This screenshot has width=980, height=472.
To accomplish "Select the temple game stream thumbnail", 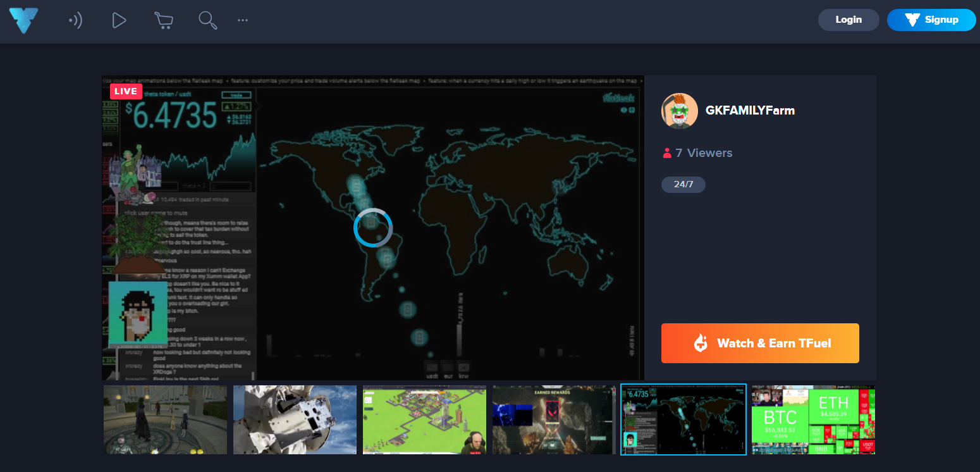I will (165, 419).
